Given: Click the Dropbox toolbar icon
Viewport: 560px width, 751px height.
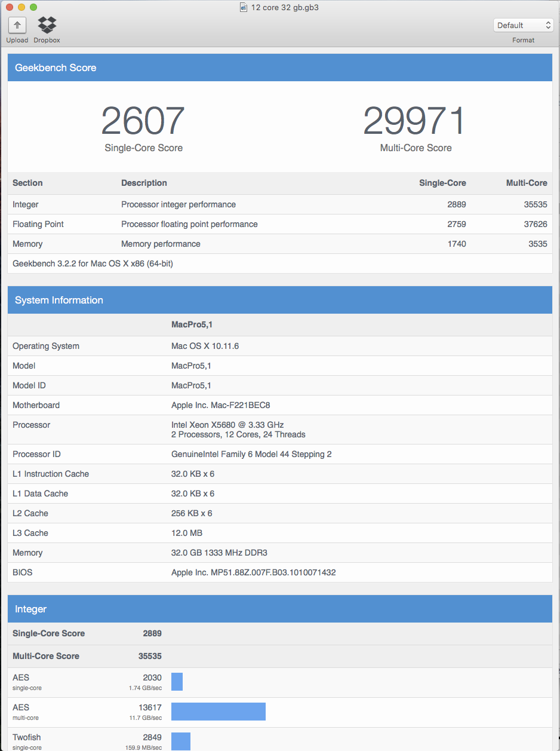Looking at the screenshot, I should tap(47, 25).
